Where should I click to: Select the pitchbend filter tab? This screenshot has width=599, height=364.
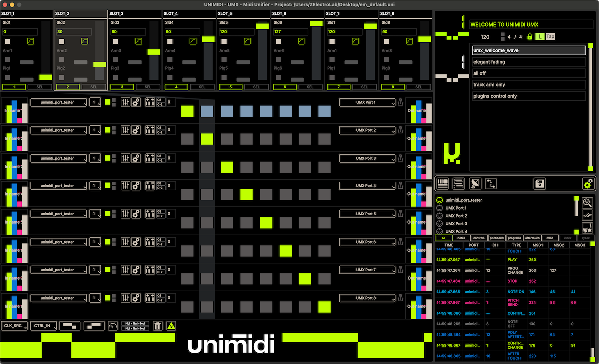(496, 238)
